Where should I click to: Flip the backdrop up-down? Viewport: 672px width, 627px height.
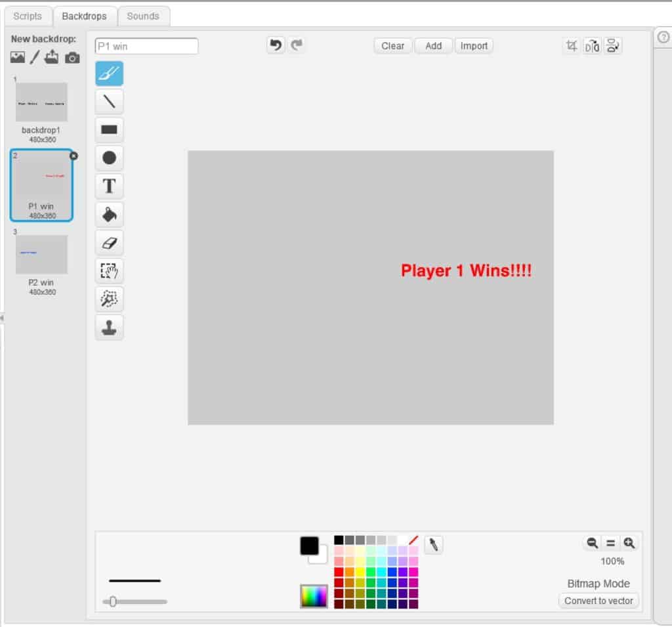tap(613, 46)
